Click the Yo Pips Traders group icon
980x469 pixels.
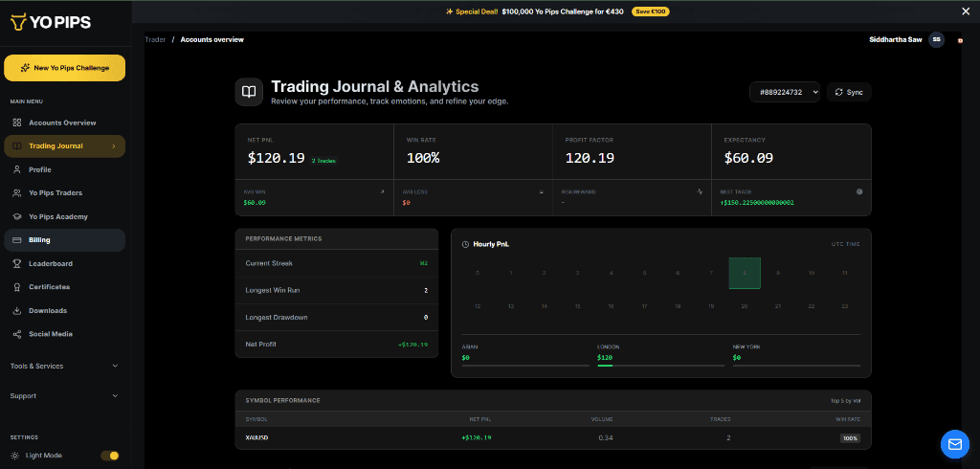click(17, 193)
